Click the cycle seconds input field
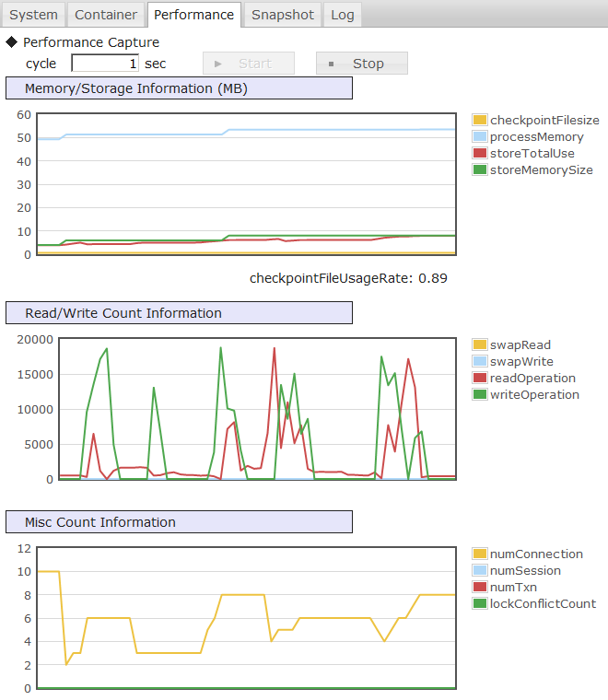Screen dimensions: 608x700 (x=105, y=64)
